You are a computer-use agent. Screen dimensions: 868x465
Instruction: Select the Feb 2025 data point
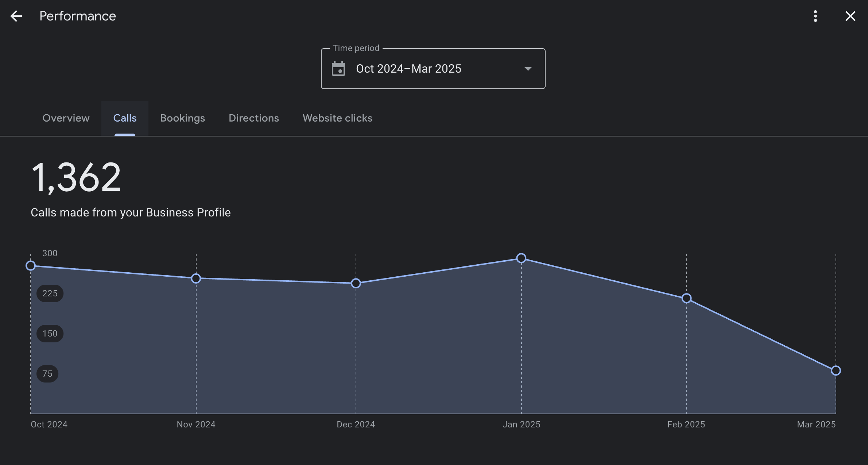click(x=686, y=298)
